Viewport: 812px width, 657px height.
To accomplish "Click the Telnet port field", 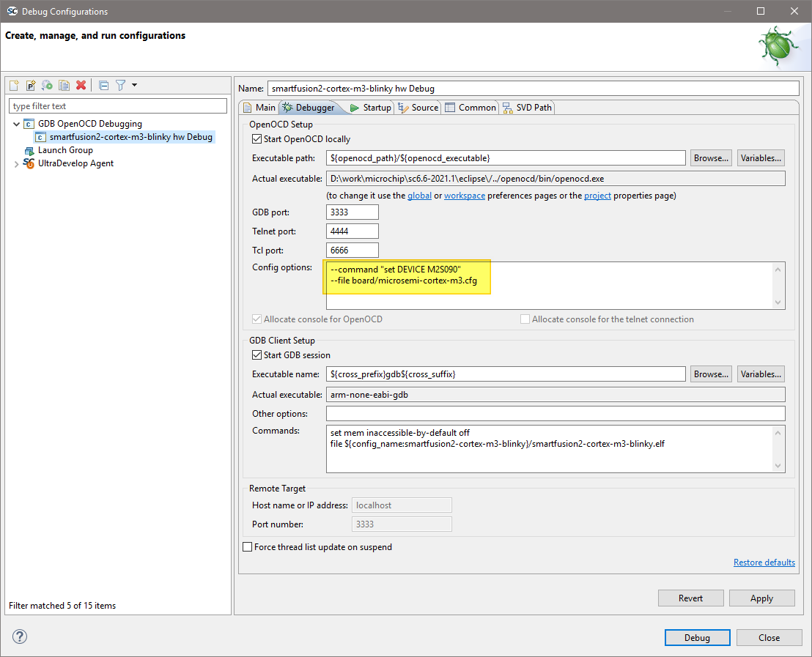I will pyautogui.click(x=353, y=231).
